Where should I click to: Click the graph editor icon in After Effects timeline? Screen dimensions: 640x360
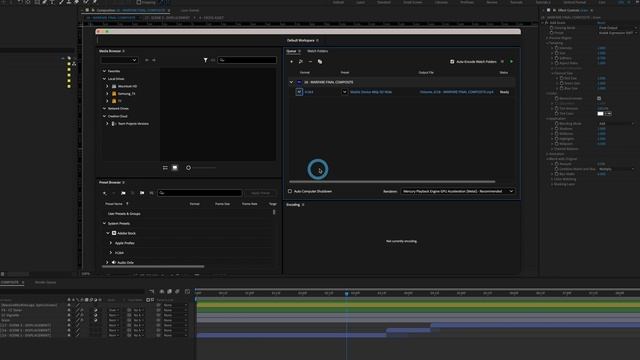(187, 291)
